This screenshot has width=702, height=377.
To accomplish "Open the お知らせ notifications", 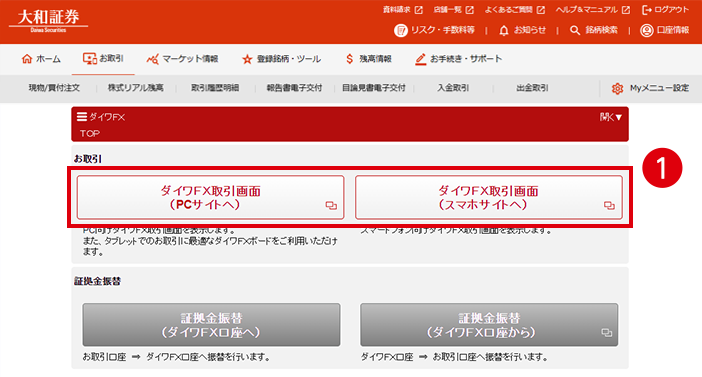I will point(522,30).
